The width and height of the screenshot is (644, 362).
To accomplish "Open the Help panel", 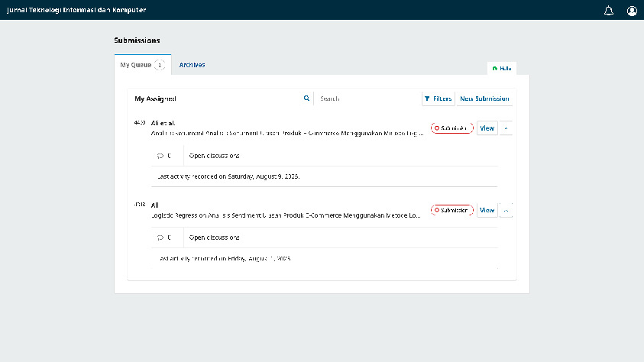I will point(502,69).
